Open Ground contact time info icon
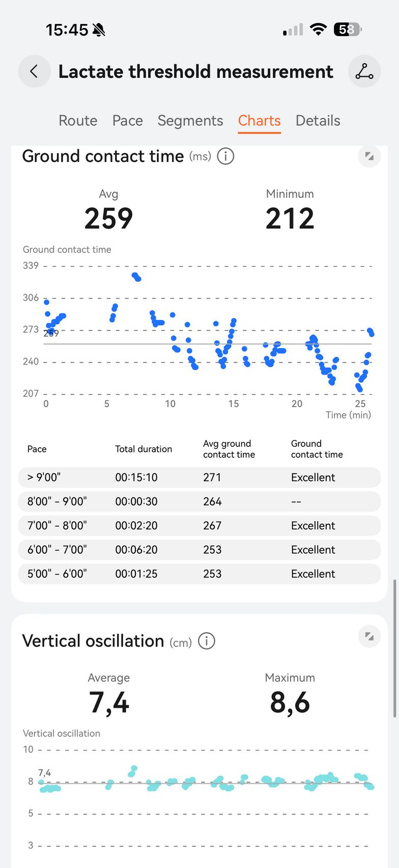Viewport: 399px width, 868px height. click(225, 156)
